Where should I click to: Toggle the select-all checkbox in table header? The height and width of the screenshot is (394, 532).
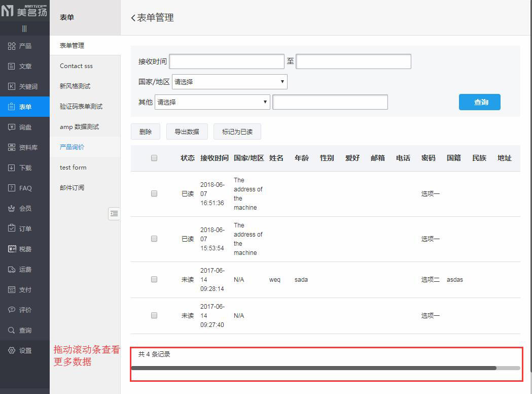(x=154, y=158)
